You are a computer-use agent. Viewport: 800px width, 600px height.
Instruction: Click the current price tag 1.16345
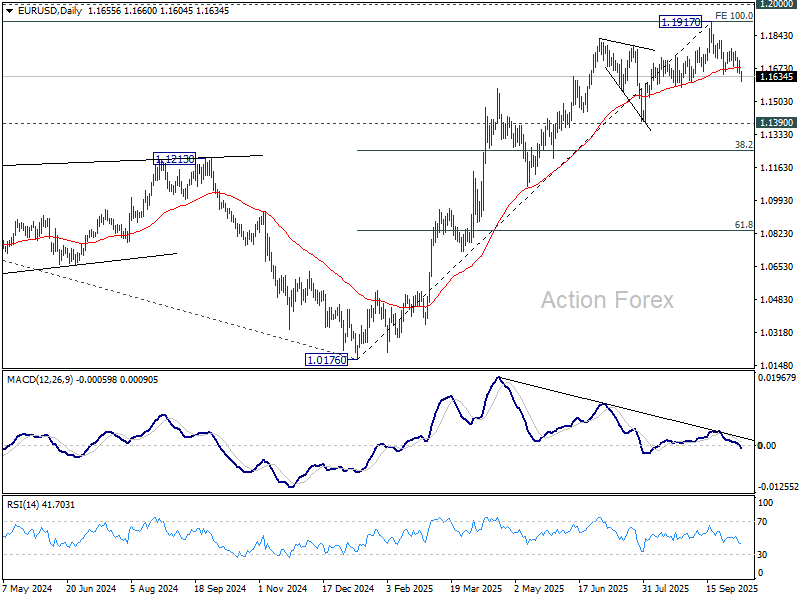[777, 77]
